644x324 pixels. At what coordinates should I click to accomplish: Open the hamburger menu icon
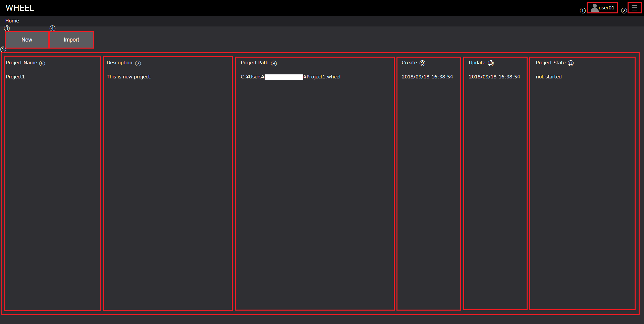[634, 8]
